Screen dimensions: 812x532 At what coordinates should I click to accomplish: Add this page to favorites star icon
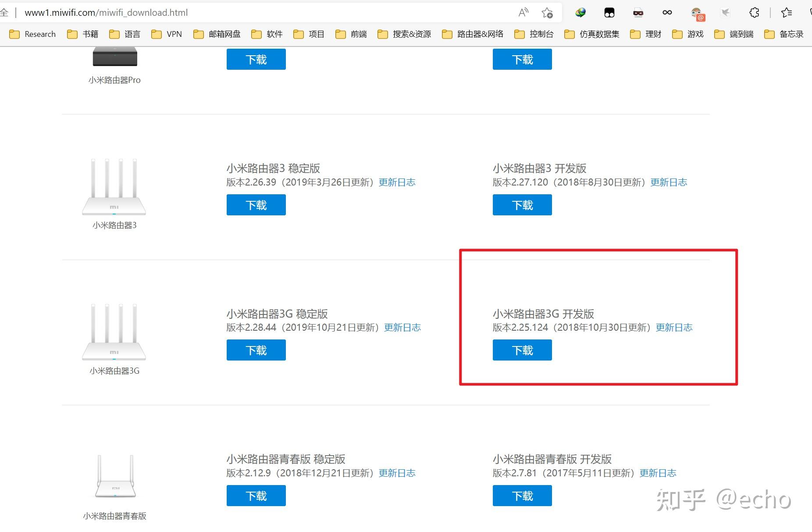tap(547, 12)
